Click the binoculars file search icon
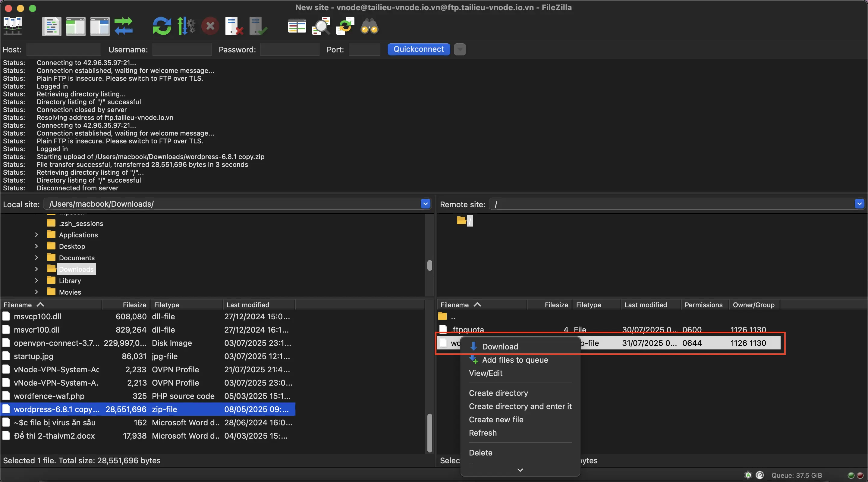 click(369, 26)
